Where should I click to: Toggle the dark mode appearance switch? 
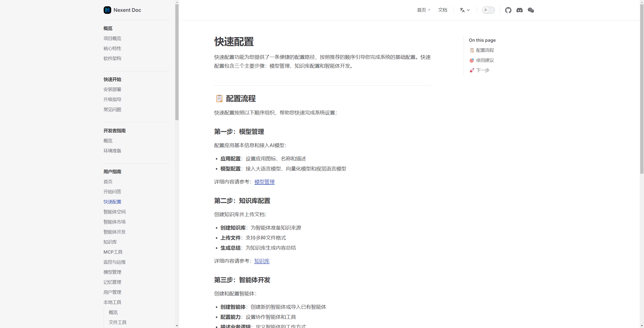488,10
